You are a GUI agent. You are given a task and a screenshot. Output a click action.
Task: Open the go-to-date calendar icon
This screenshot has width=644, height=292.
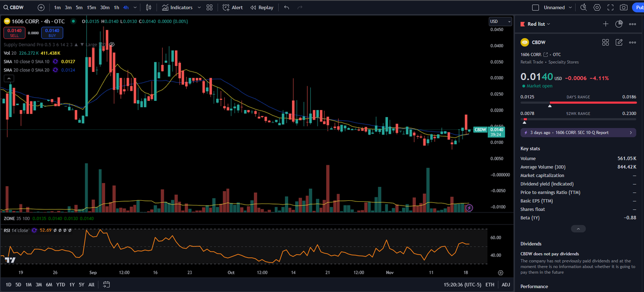(x=106, y=284)
